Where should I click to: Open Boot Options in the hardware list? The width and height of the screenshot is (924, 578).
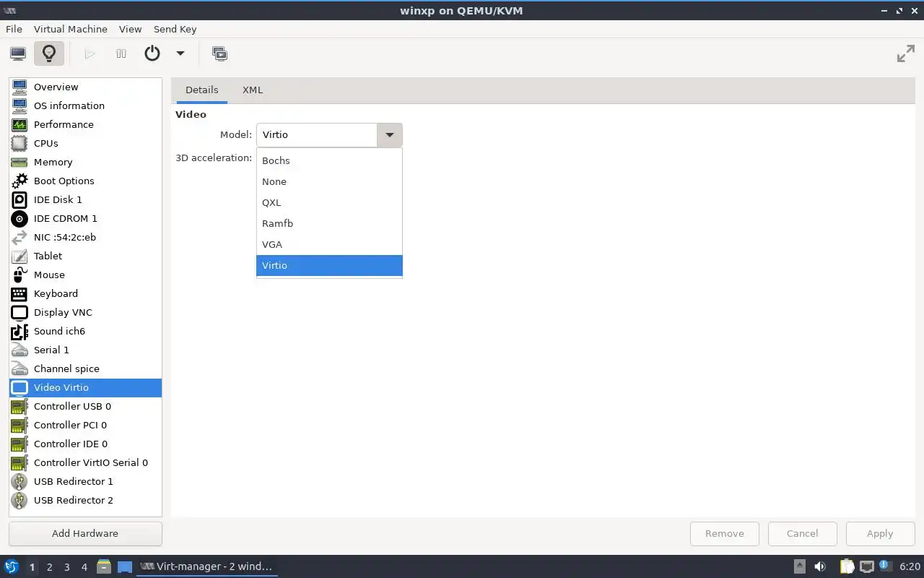click(x=85, y=181)
